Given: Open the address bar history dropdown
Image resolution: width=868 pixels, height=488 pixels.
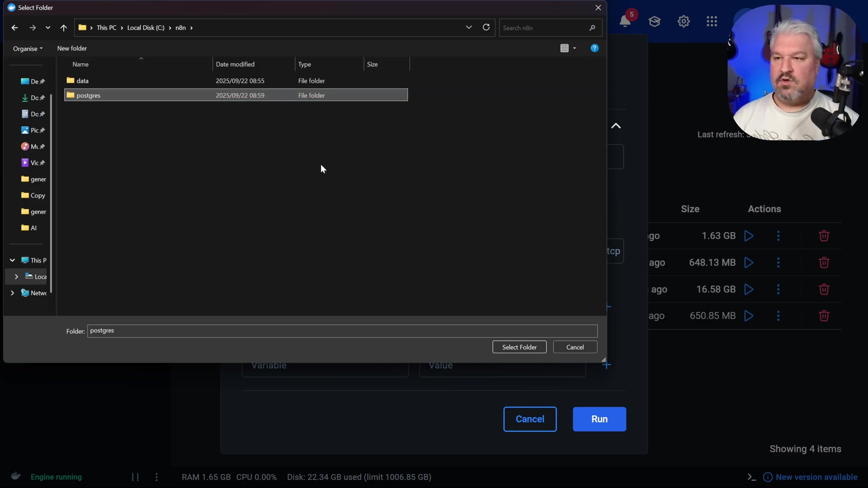Looking at the screenshot, I should 469,28.
